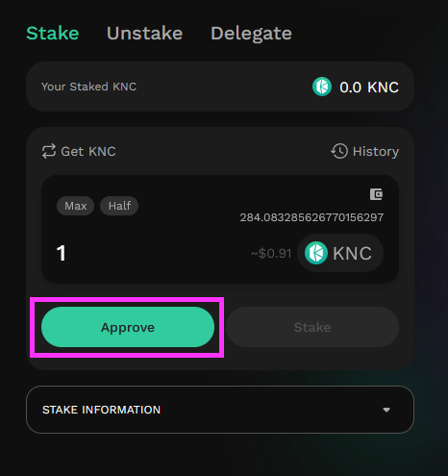
Task: Click the KNC logo next to 0.0 KNC
Action: pos(322,87)
